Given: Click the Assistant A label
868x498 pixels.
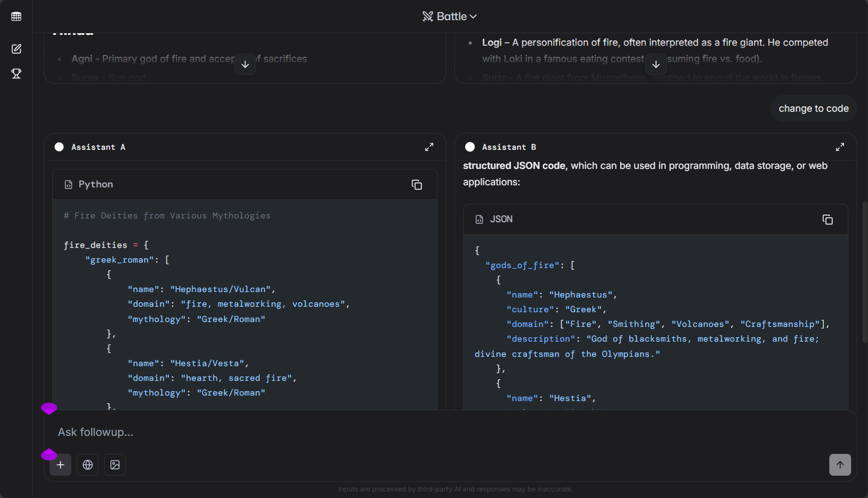Looking at the screenshot, I should click(98, 147).
